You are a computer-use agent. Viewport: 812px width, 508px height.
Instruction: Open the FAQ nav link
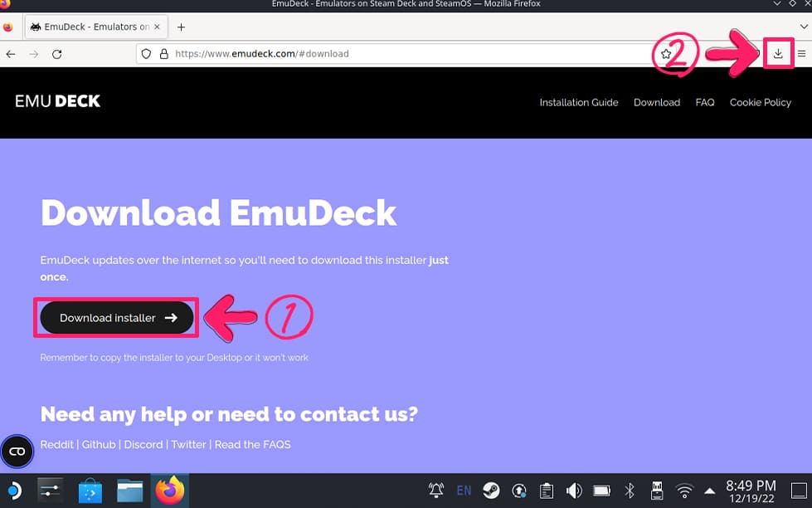pyautogui.click(x=705, y=103)
